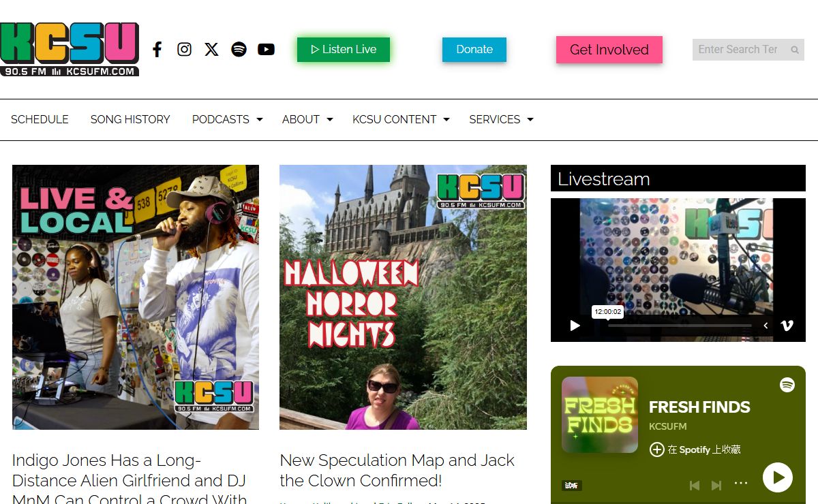This screenshot has width=818, height=504.
Task: Open New Speculation Map article headline
Action: pyautogui.click(x=397, y=470)
